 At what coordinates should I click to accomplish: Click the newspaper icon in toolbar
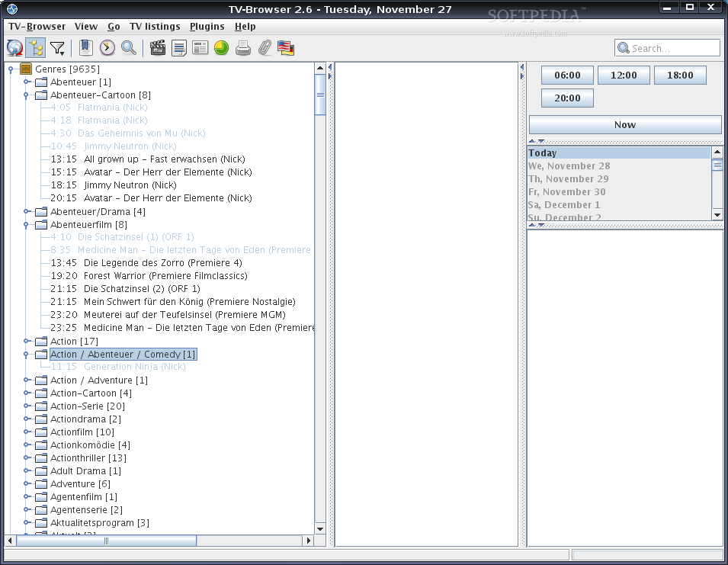tap(200, 48)
